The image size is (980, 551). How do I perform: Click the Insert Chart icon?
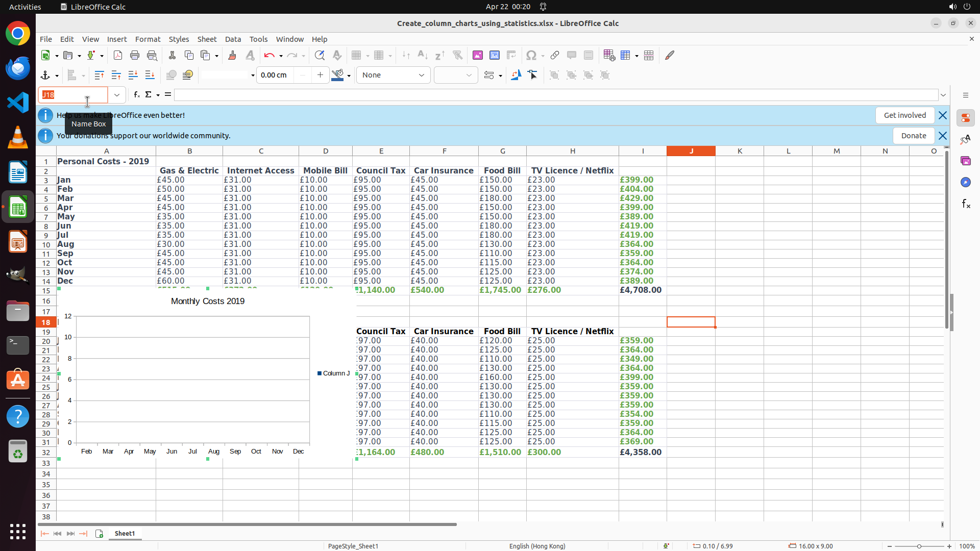(495, 55)
